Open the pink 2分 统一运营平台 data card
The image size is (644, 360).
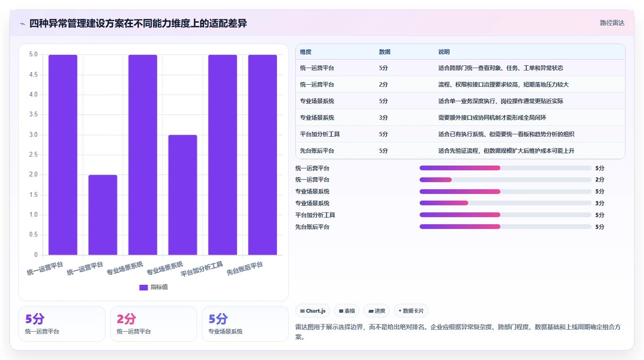(x=153, y=324)
